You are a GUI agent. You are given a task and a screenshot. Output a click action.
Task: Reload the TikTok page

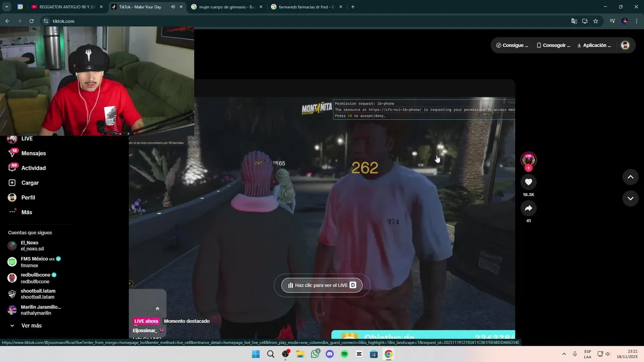pyautogui.click(x=31, y=21)
